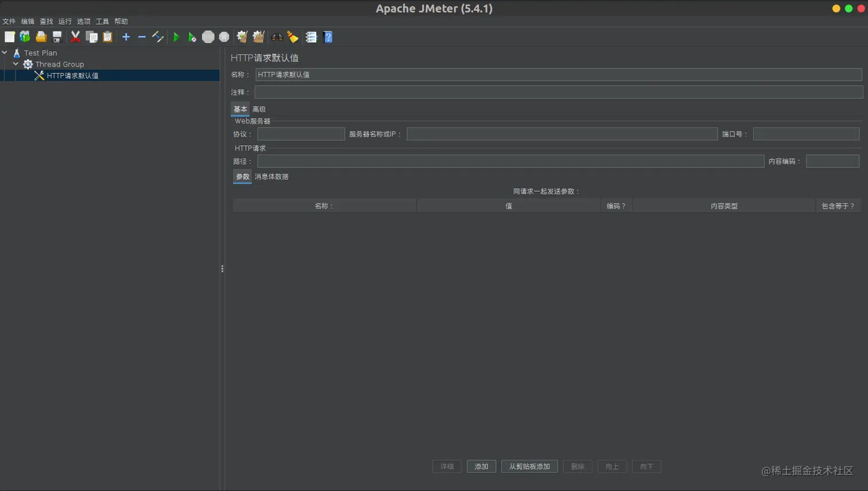This screenshot has width=868, height=491.
Task: Open the Templates toolbar icon
Action: click(x=25, y=37)
